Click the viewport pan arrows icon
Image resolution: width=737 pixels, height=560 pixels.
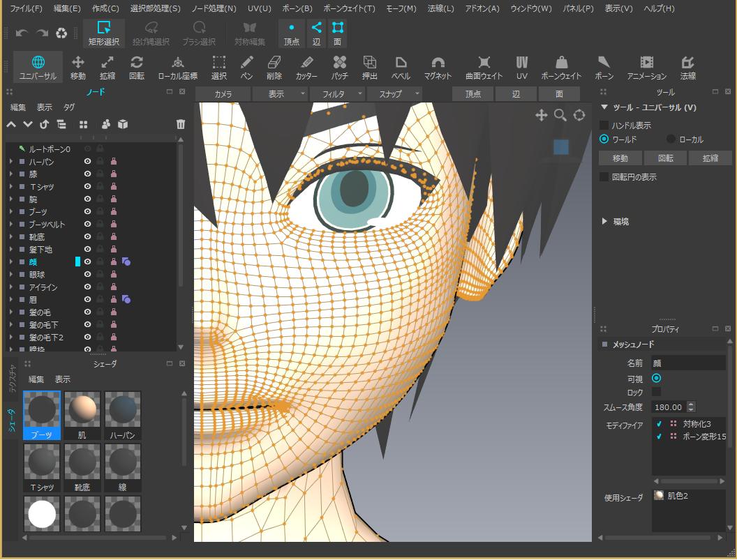541,115
